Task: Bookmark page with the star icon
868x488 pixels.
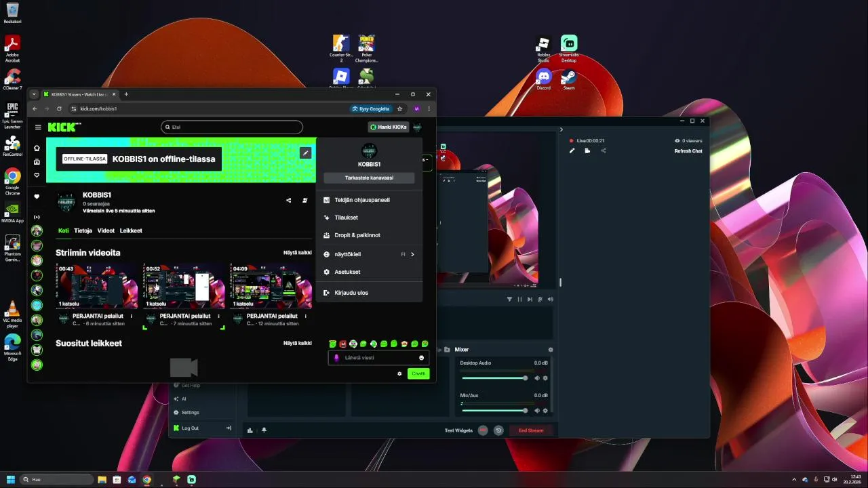Action: pos(400,108)
